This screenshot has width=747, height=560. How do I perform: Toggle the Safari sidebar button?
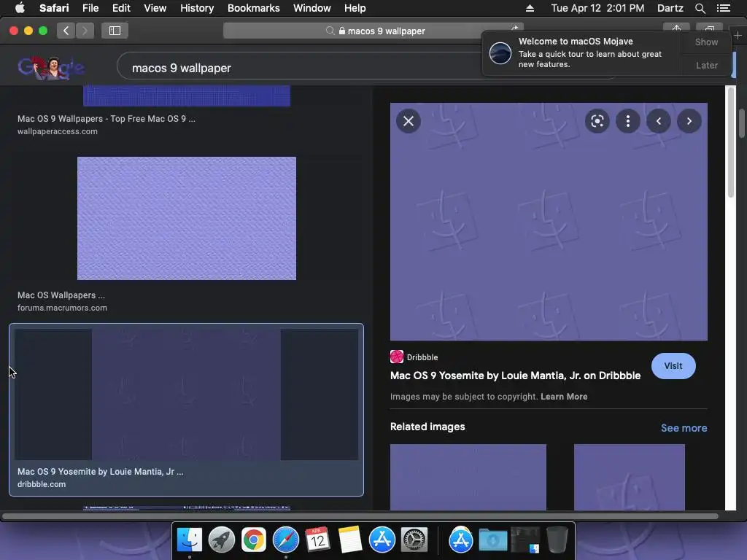pyautogui.click(x=115, y=31)
